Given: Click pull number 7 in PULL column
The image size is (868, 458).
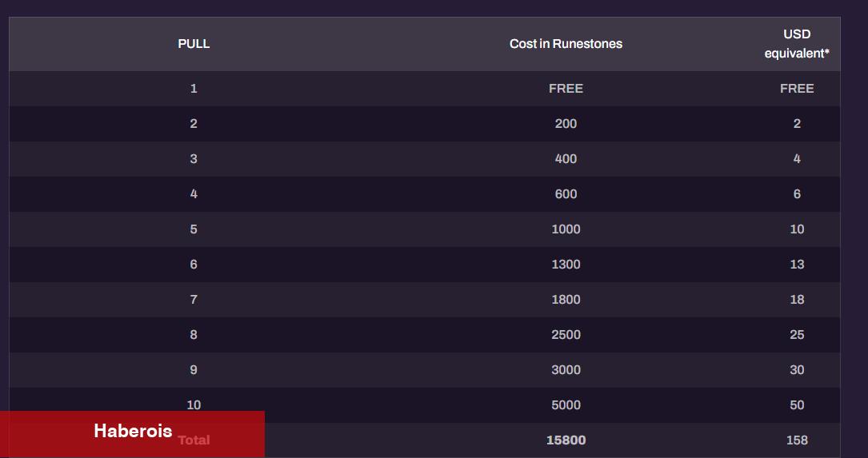Looking at the screenshot, I should (x=194, y=300).
